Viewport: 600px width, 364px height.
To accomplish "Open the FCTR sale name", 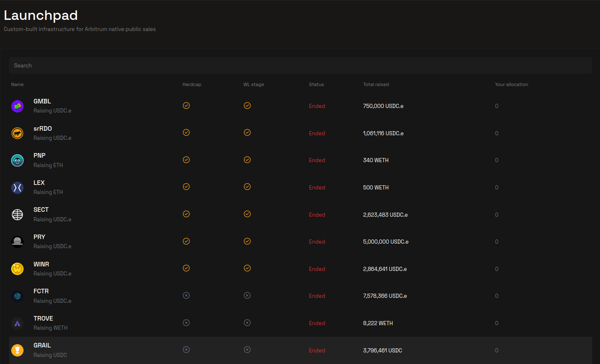I will [x=41, y=291].
